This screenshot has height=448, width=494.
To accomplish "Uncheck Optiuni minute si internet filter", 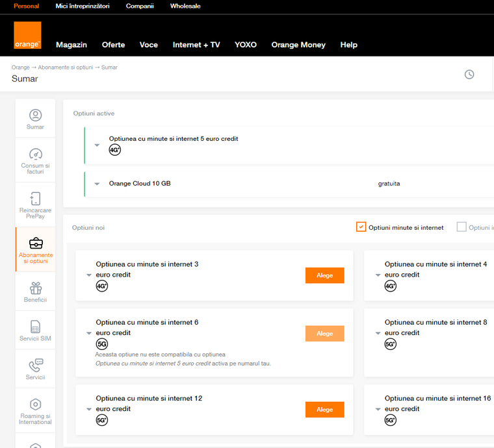I will coord(361,227).
